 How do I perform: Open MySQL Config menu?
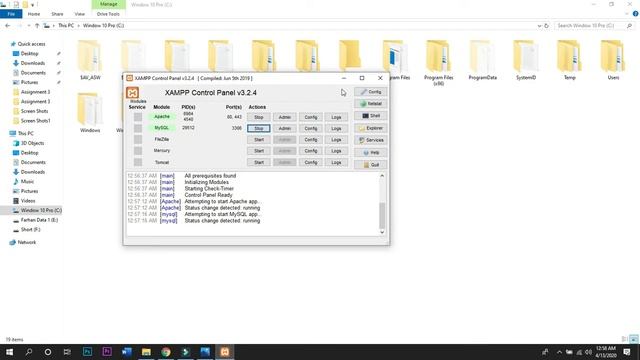point(311,128)
